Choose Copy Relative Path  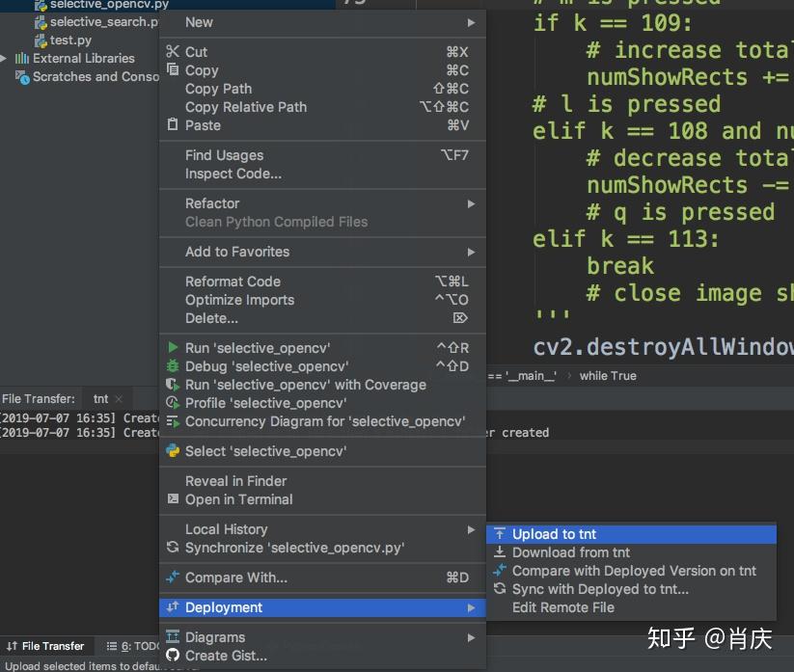(322, 107)
